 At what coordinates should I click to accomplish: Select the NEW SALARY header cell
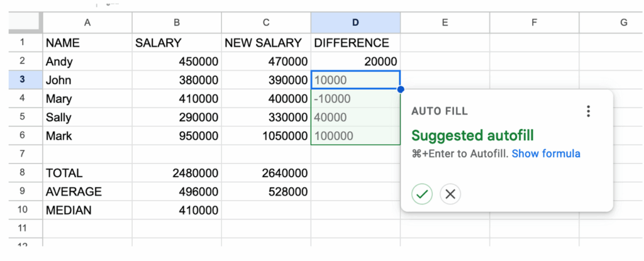pyautogui.click(x=266, y=43)
